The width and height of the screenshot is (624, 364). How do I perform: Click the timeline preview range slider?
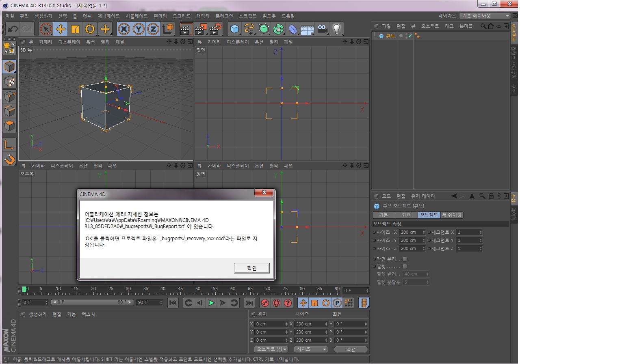click(92, 302)
